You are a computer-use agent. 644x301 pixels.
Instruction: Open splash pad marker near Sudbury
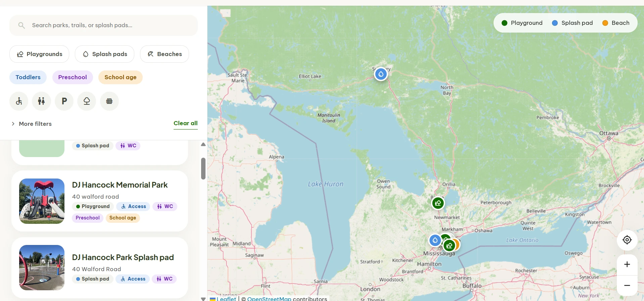point(381,74)
